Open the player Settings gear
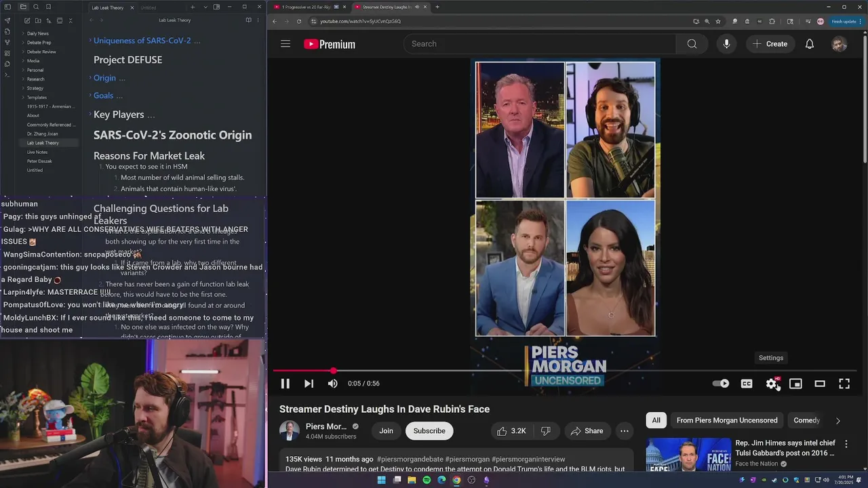This screenshot has width=868, height=488. pos(772,384)
